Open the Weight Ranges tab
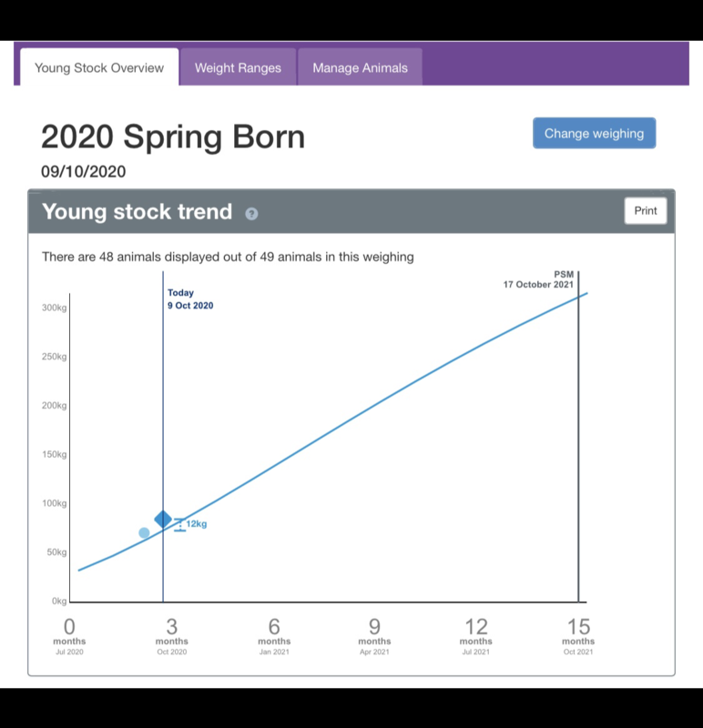The height and width of the screenshot is (728, 703). 238,67
